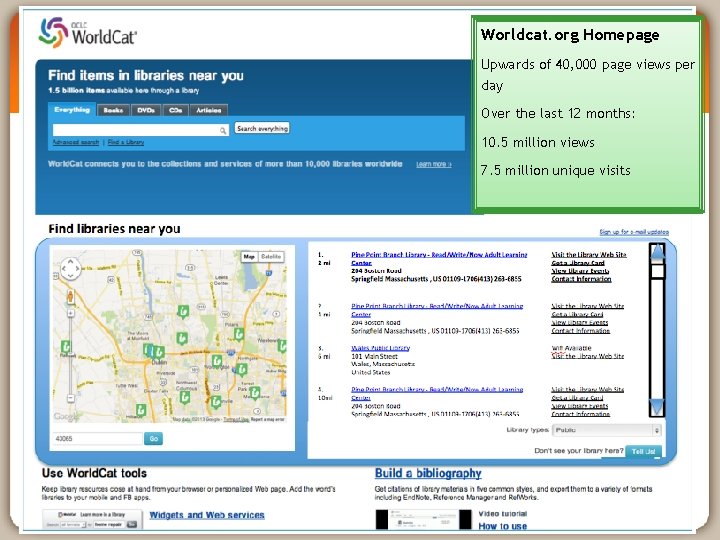
Task: Click the magnifier icon in search box
Action: pos(223,130)
